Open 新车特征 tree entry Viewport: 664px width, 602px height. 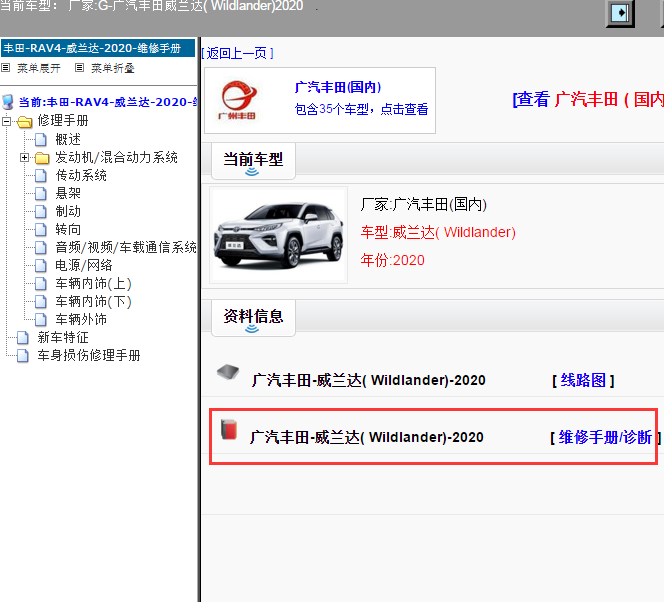click(63, 338)
